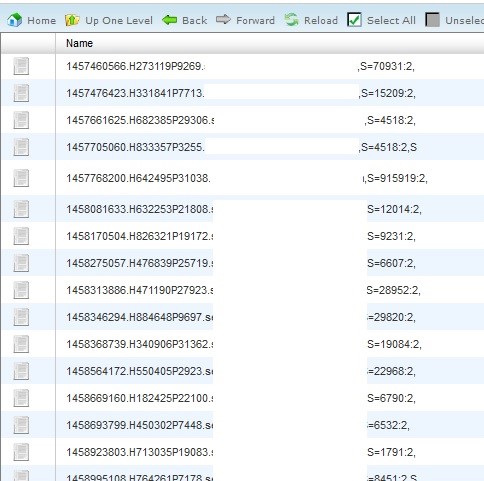The height and width of the screenshot is (481, 484).
Task: Go Up One Level via folder icon
Action: pos(72,20)
